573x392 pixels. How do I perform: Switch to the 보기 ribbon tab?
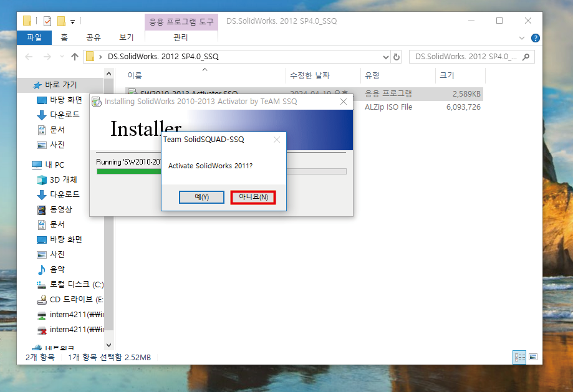[127, 37]
